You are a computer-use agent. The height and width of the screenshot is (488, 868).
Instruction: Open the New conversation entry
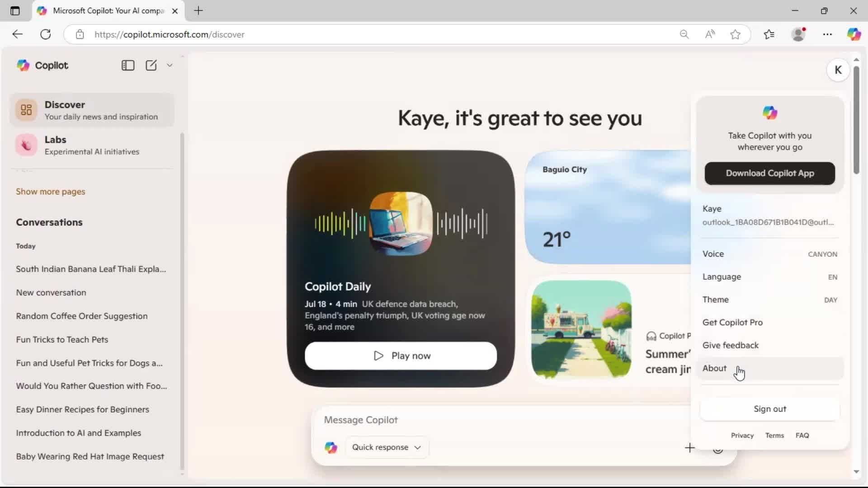point(51,292)
